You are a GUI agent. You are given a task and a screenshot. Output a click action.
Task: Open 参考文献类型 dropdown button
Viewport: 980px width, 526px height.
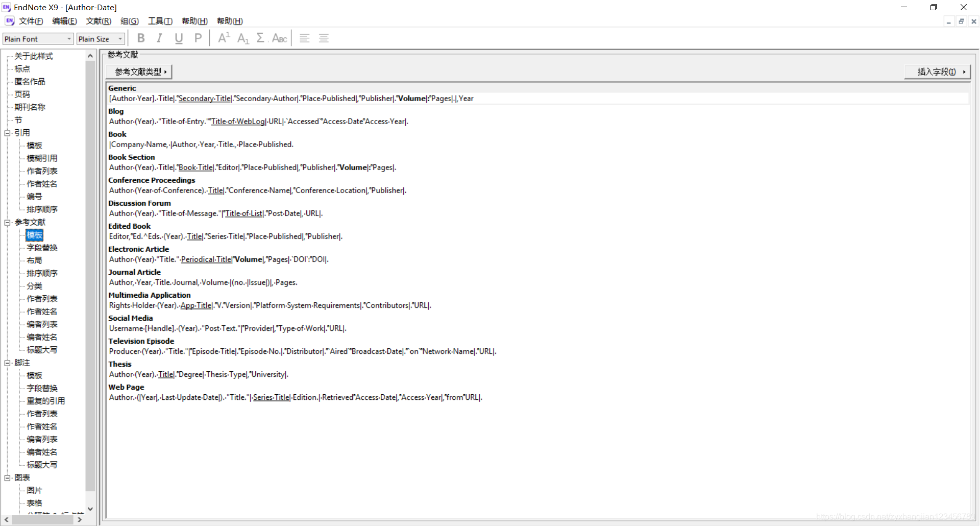[x=139, y=72]
